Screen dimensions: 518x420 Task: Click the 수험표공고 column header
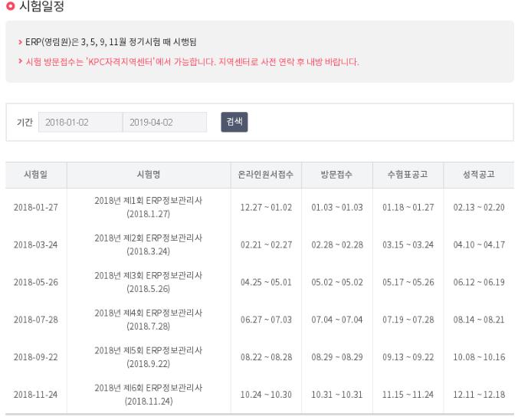pos(408,175)
